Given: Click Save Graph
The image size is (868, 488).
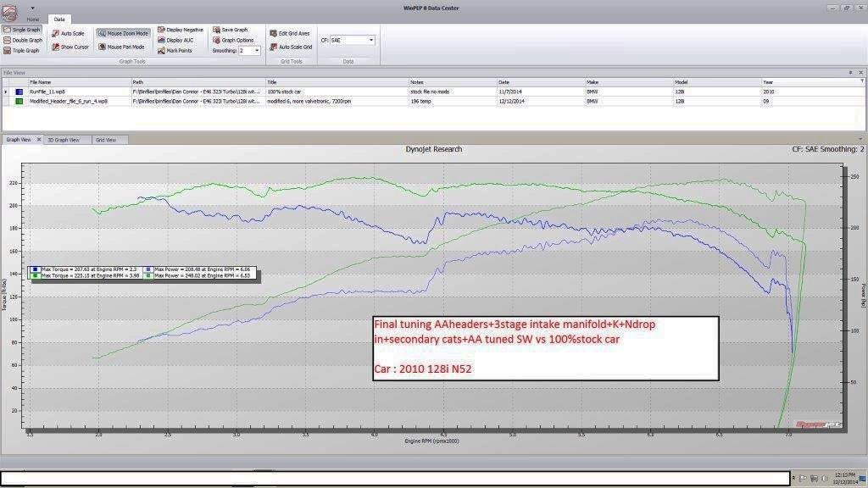Looking at the screenshot, I should (x=231, y=30).
